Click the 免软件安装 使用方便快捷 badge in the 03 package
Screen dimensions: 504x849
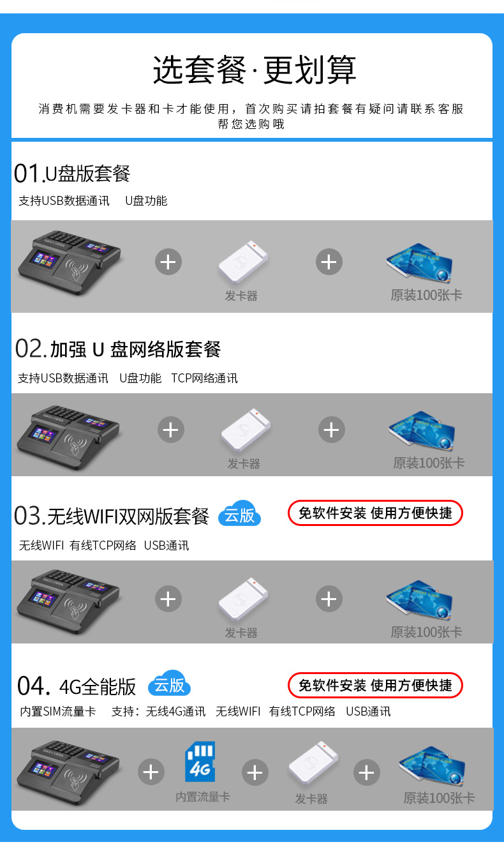375,513
